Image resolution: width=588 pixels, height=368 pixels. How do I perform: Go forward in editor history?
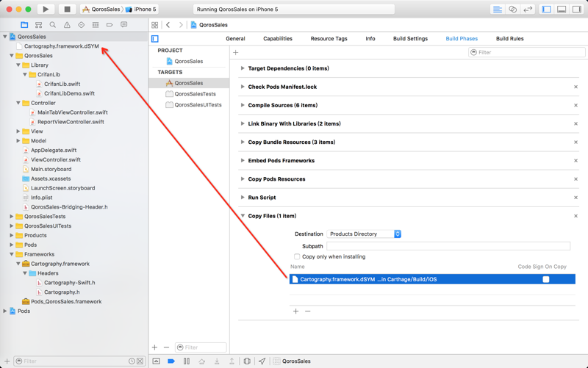(181, 25)
